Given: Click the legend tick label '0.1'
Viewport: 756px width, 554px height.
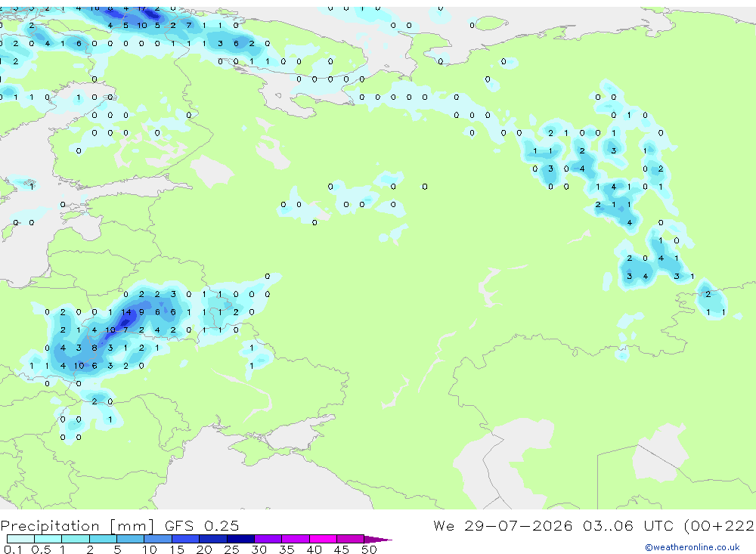Looking at the screenshot, I should coord(13,549).
